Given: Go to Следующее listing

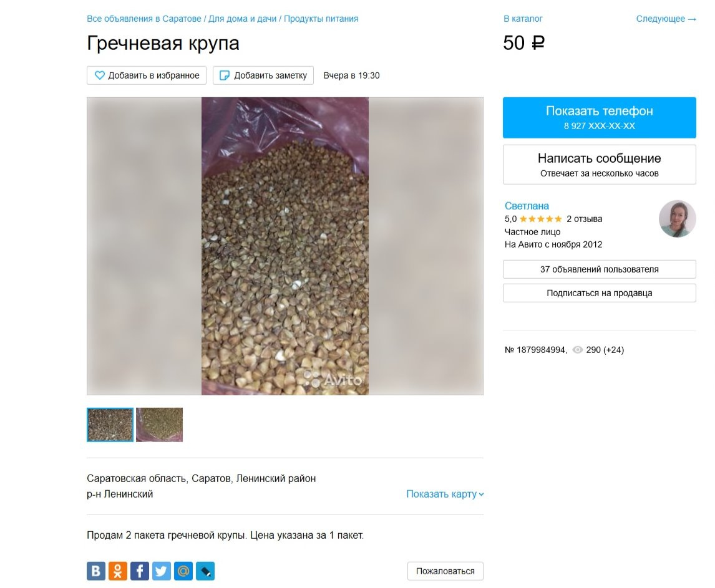Looking at the screenshot, I should click(x=666, y=19).
